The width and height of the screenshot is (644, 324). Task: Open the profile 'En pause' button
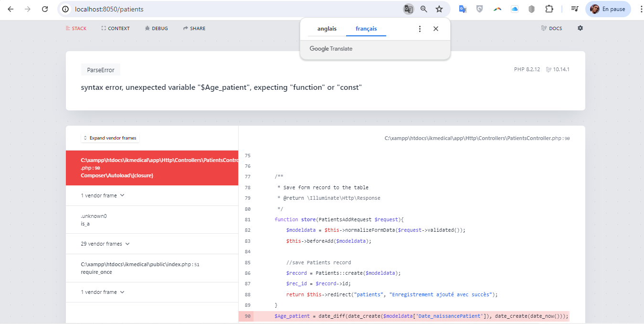click(x=608, y=9)
